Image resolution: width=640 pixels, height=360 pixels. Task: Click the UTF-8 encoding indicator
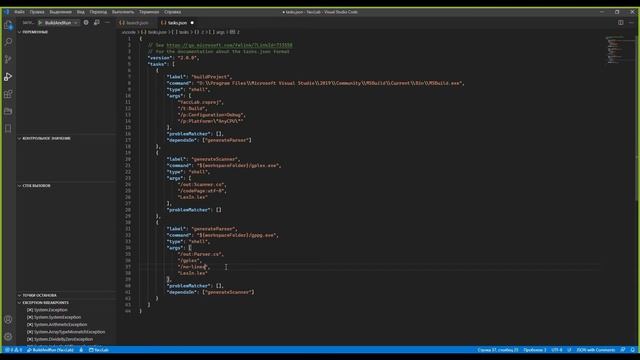[557, 350]
